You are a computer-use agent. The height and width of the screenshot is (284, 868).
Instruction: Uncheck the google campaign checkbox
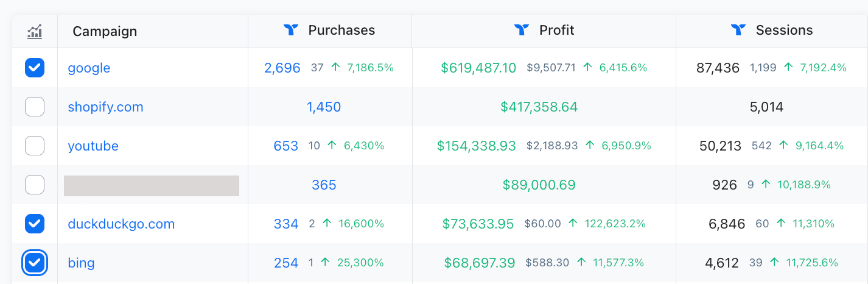coord(35,68)
